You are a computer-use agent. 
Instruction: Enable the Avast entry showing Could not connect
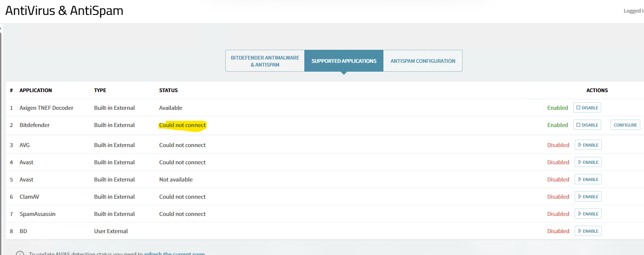[x=588, y=162]
